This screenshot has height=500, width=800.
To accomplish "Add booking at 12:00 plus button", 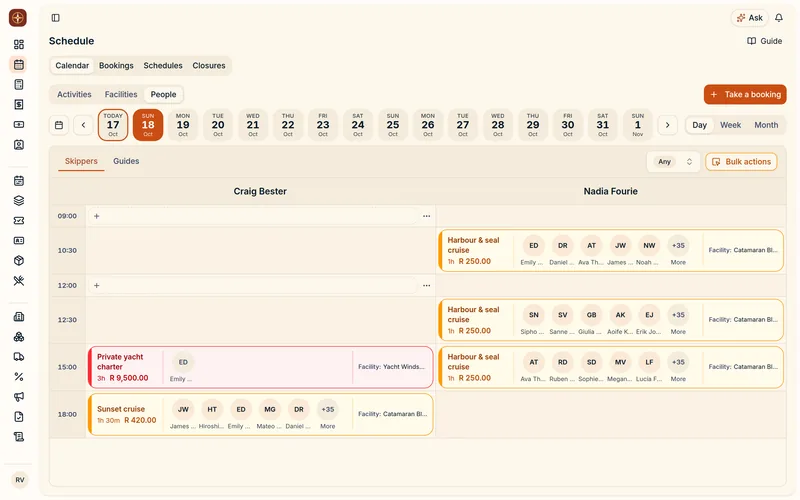I will [x=96, y=286].
